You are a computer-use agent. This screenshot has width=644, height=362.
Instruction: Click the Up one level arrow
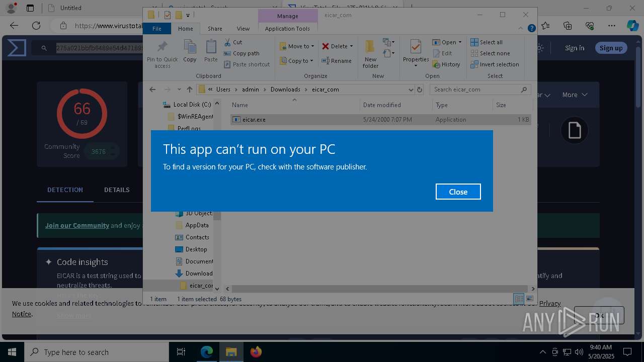189,89
